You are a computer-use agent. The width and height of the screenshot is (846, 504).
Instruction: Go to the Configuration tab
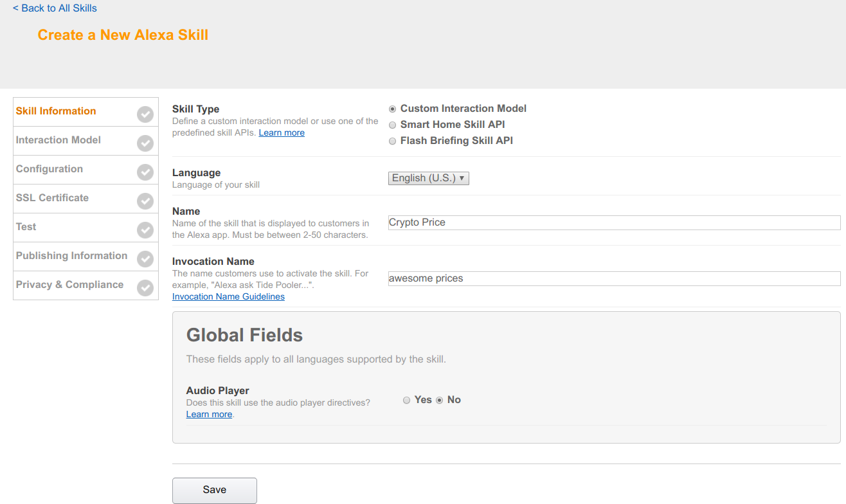coord(85,170)
